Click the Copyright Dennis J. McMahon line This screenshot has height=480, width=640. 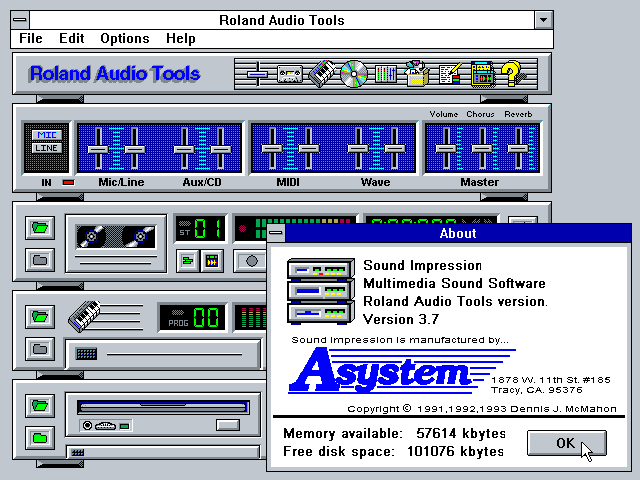pos(482,409)
